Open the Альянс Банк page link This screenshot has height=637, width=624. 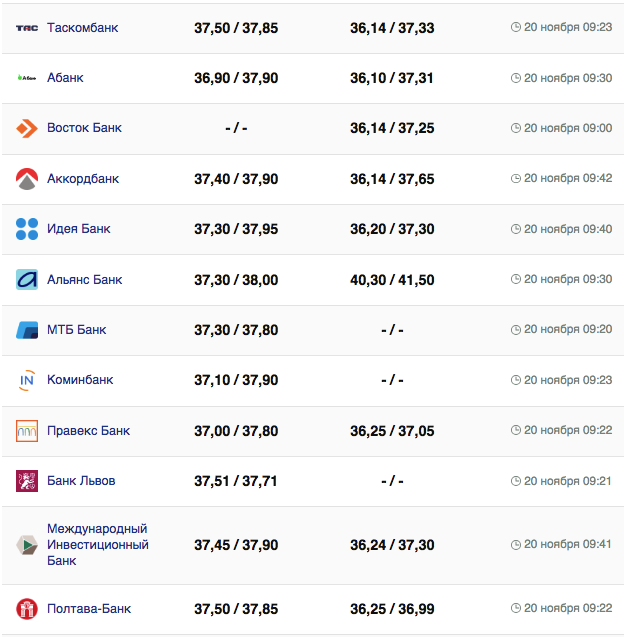85,280
